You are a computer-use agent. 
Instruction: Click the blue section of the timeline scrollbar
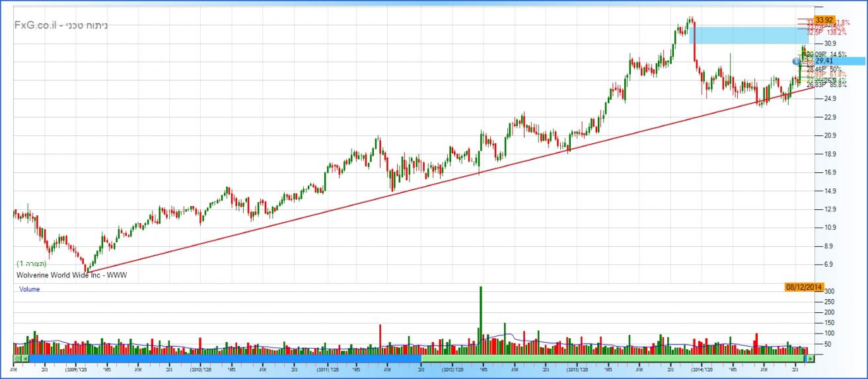[225, 359]
